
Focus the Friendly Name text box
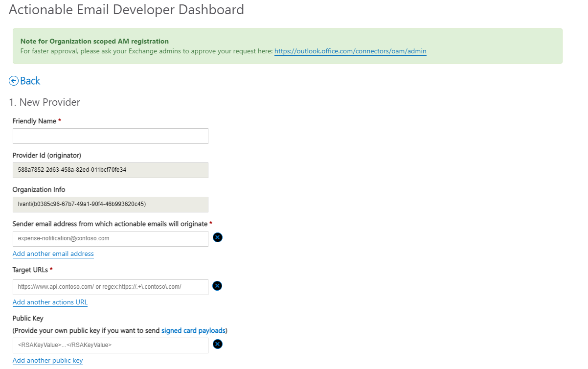pyautogui.click(x=110, y=136)
